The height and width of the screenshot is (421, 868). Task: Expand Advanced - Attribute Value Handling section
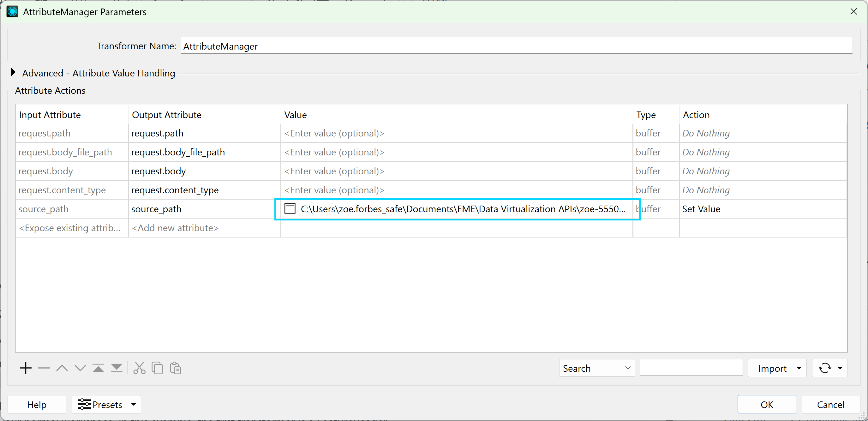pyautogui.click(x=13, y=72)
